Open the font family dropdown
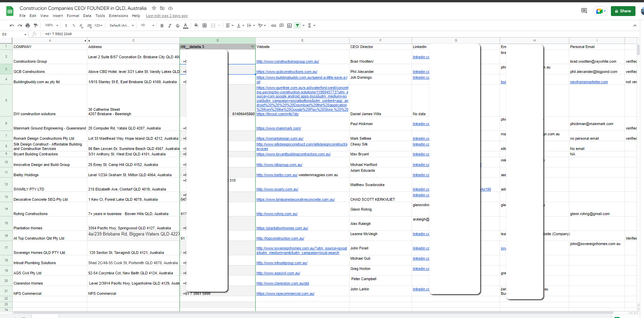 pyautogui.click(x=122, y=26)
